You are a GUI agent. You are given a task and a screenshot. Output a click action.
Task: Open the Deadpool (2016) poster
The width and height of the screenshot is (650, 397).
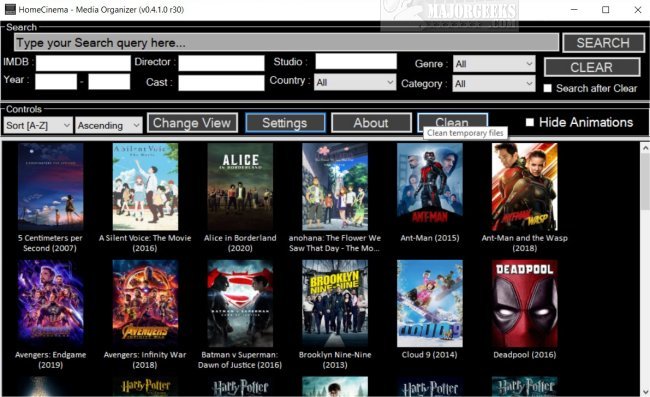click(524, 303)
